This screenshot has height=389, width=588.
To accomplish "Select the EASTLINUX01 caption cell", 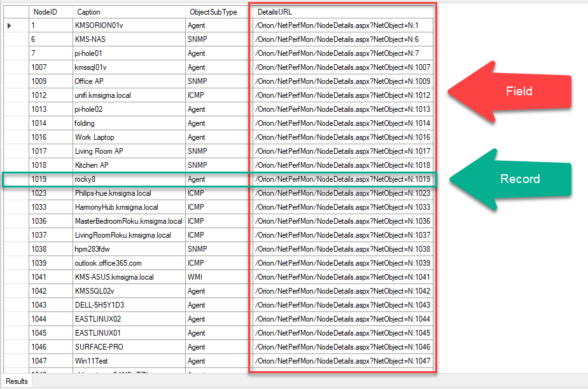I will click(129, 333).
